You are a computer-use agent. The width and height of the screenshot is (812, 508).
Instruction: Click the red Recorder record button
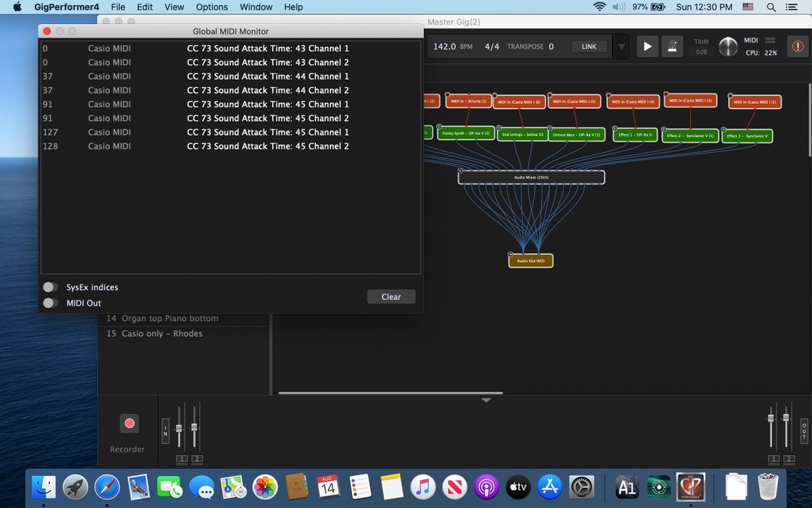coord(130,424)
